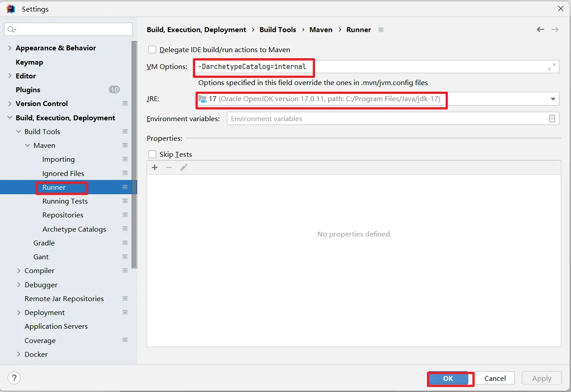Add a new Maven property

click(x=155, y=167)
